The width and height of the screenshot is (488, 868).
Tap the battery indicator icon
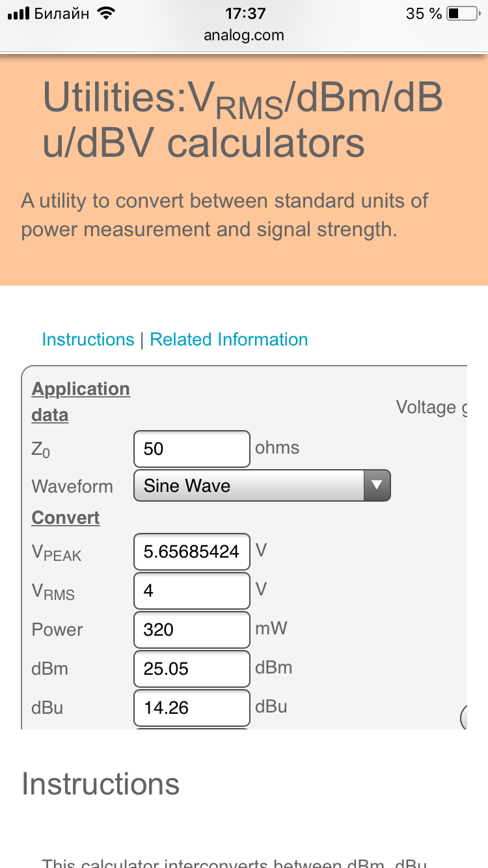coord(462,13)
